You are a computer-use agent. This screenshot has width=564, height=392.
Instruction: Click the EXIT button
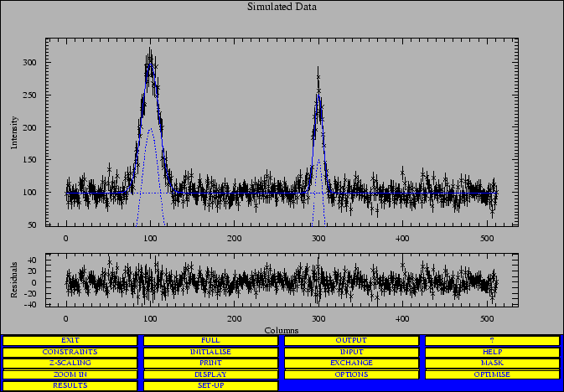tap(70, 340)
